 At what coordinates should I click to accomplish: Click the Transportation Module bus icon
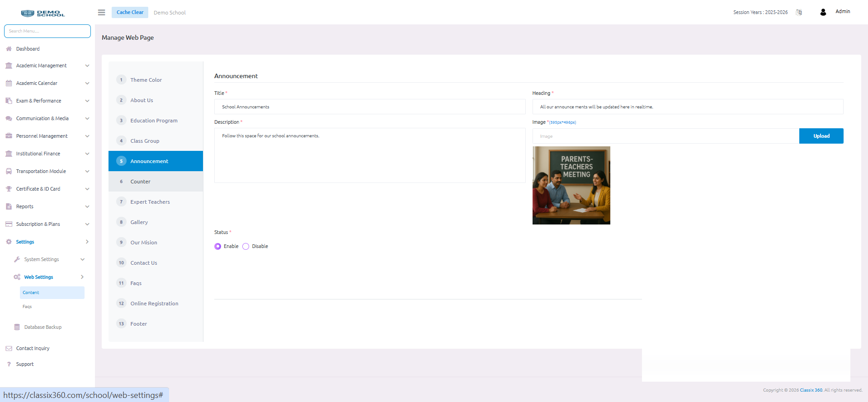click(9, 171)
